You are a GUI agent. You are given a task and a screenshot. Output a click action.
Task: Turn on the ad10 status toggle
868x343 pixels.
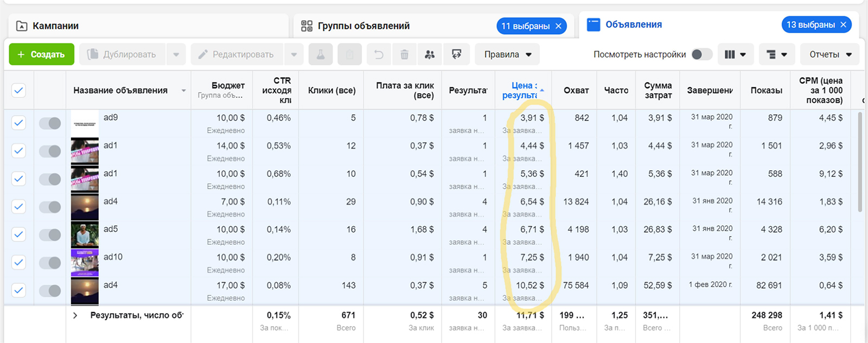50,263
